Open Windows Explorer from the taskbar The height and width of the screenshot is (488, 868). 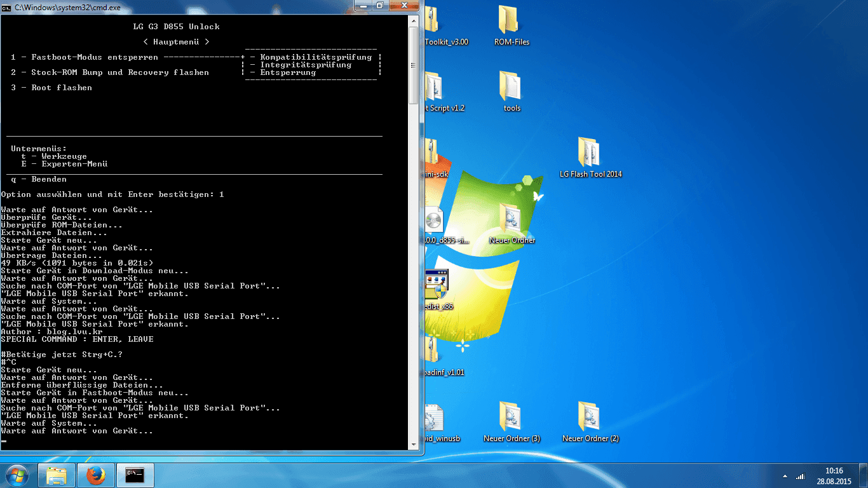click(57, 475)
